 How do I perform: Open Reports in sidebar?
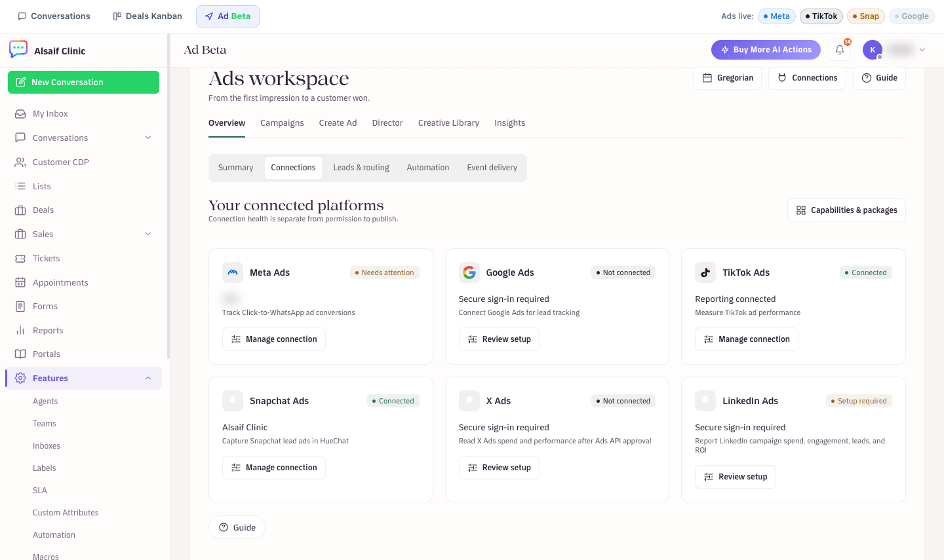coord(83,331)
